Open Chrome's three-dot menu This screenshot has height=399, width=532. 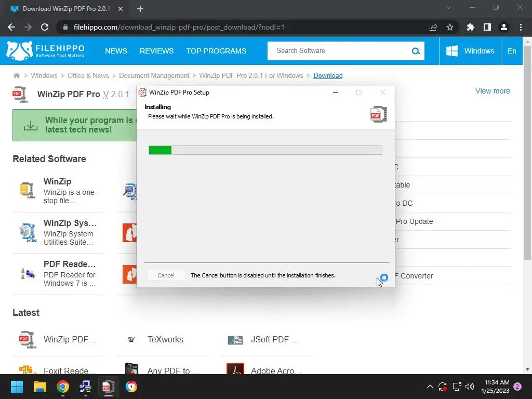pyautogui.click(x=521, y=27)
